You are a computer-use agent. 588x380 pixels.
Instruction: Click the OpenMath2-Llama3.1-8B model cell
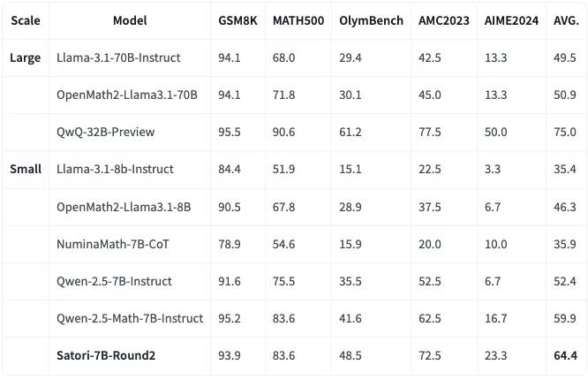(124, 206)
